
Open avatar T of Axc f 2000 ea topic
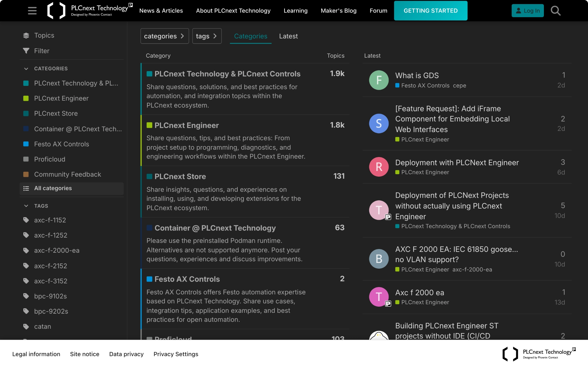(379, 297)
